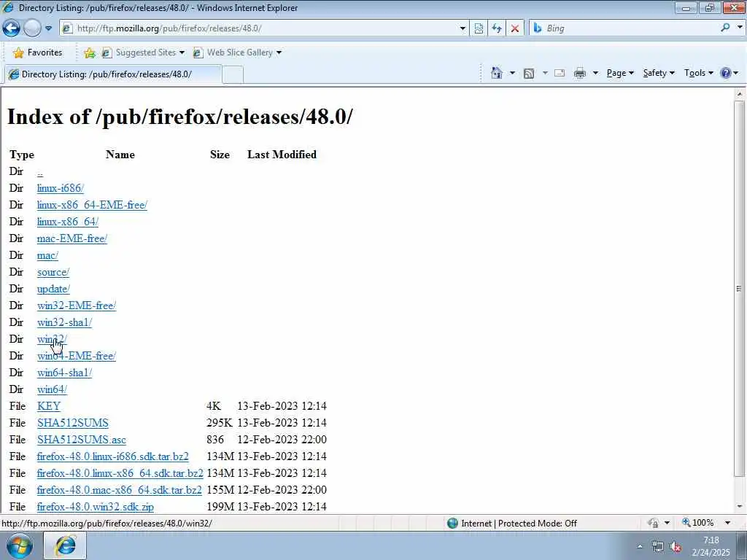Open search provider dropdown arrow
The width and height of the screenshot is (747, 560).
(740, 28)
